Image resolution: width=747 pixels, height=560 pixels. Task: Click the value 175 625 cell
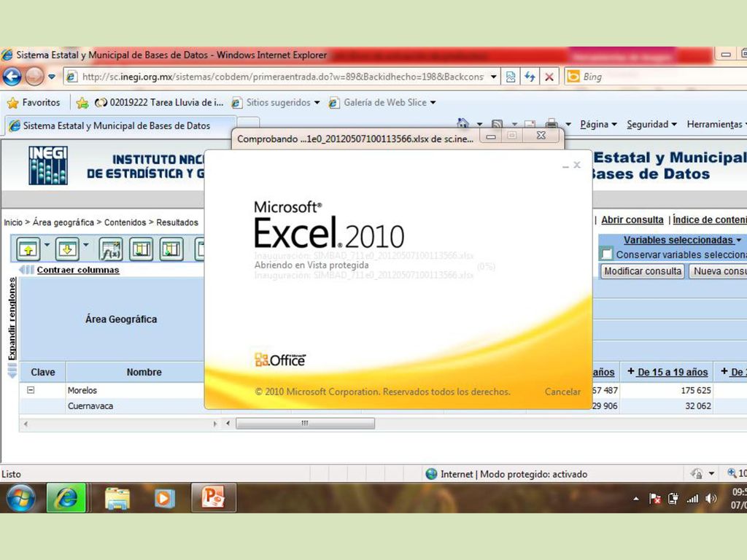point(695,391)
